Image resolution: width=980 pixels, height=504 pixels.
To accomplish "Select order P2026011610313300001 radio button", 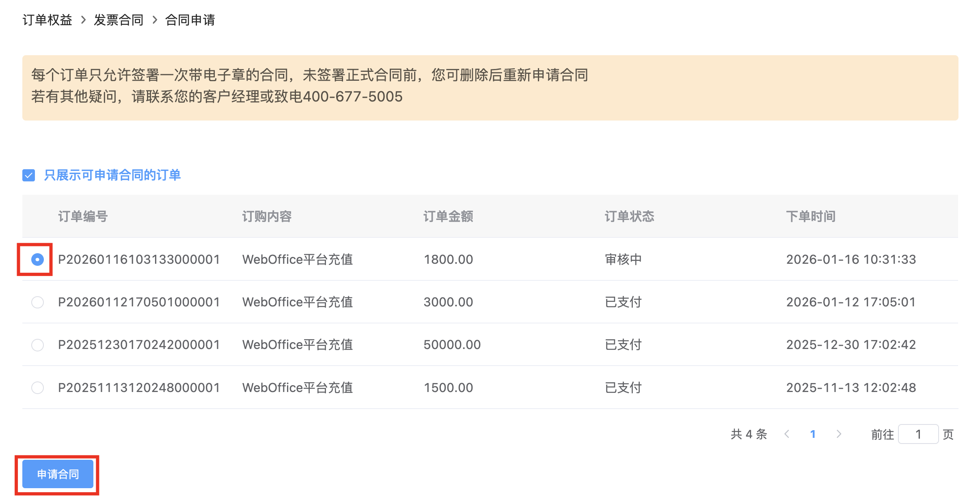I will (37, 259).
